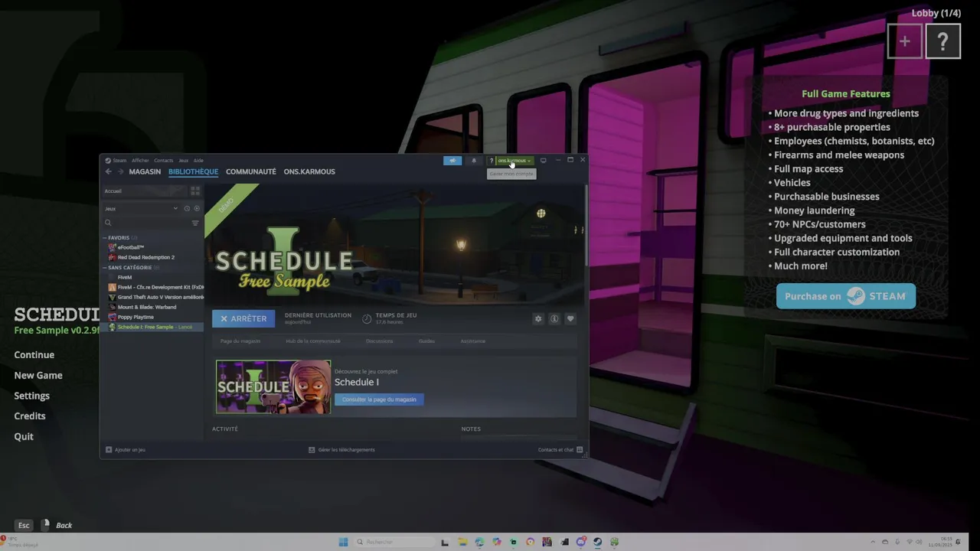The width and height of the screenshot is (980, 551).
Task: Open the Aide menu
Action: click(198, 161)
